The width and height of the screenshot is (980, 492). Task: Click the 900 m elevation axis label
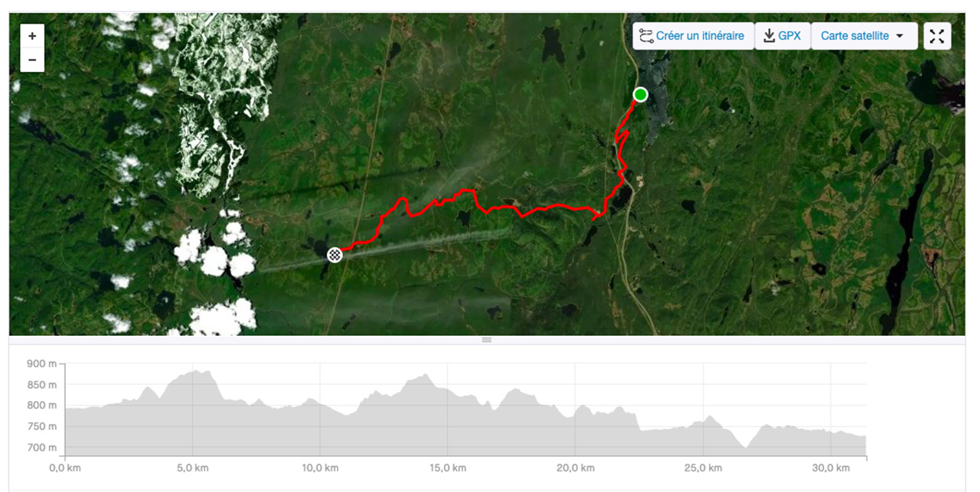pyautogui.click(x=41, y=364)
